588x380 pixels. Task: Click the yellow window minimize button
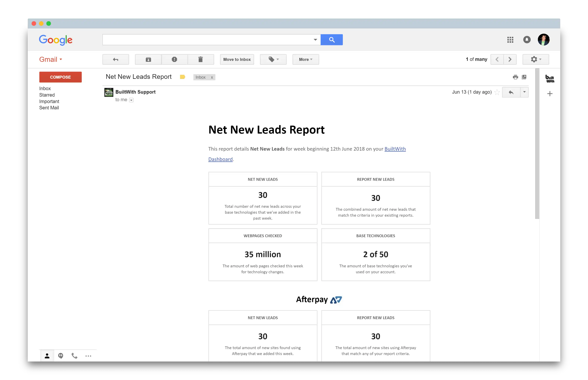(41, 23)
